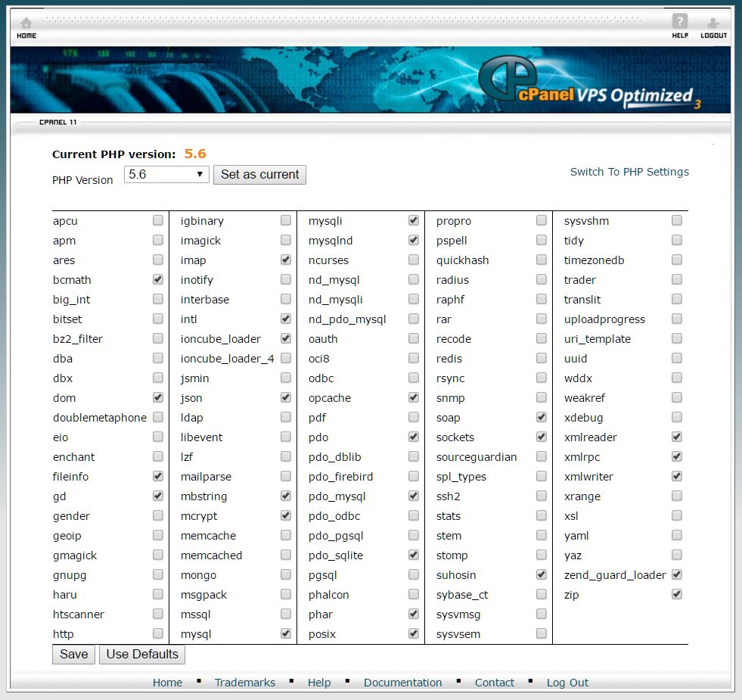Uncheck the dom extension
Image resolution: width=742 pixels, height=700 pixels.
[x=158, y=397]
